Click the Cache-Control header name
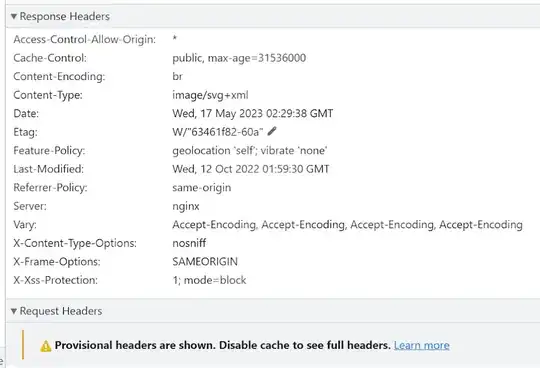This screenshot has width=540, height=368. point(50,58)
